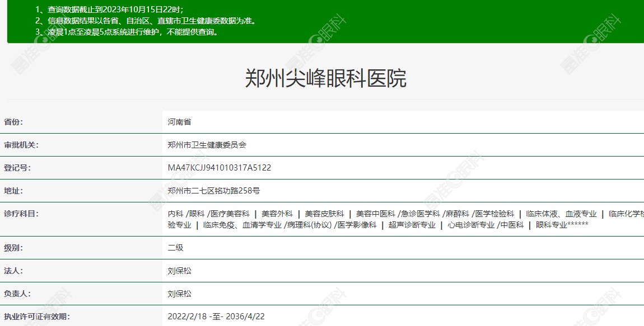Select the hospital level 二级
644x326 pixels.
175,248
